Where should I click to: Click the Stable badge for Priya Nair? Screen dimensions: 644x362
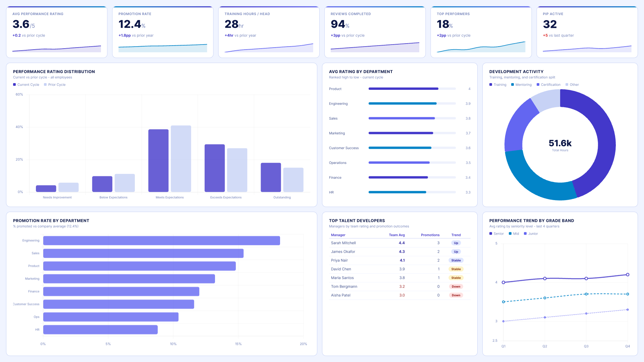coord(456,260)
